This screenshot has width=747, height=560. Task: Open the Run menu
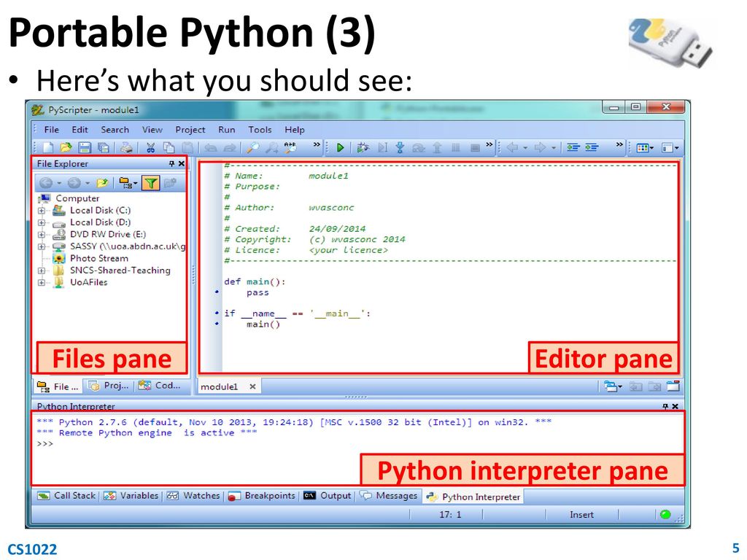tap(227, 130)
